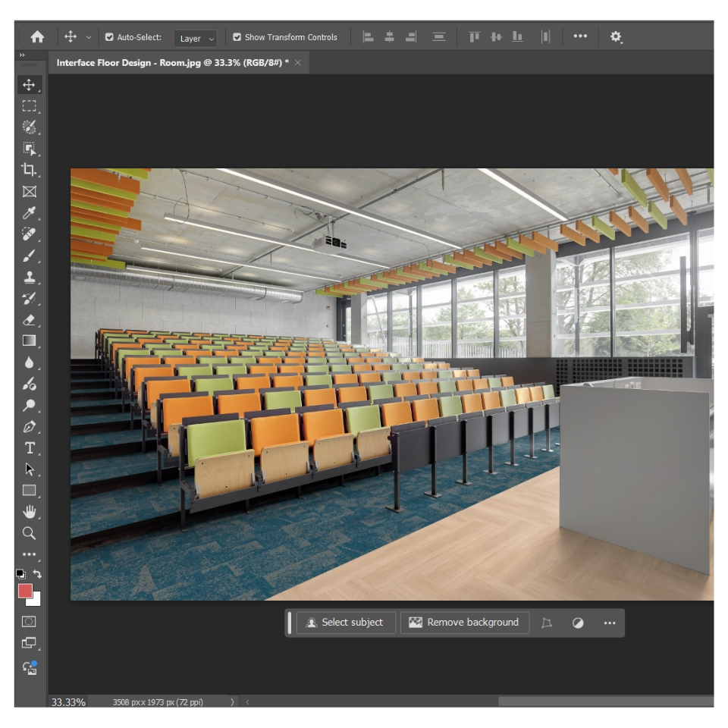Open the Layer auto-select dropdown

click(x=196, y=38)
